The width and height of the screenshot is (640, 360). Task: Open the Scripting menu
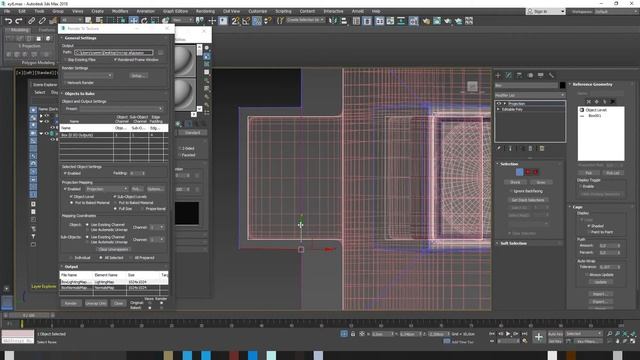click(283, 11)
